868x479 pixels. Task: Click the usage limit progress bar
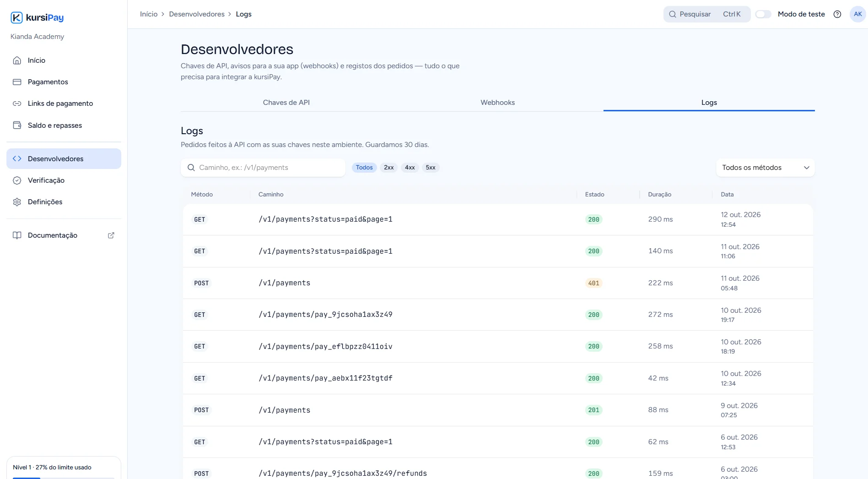tap(64, 478)
